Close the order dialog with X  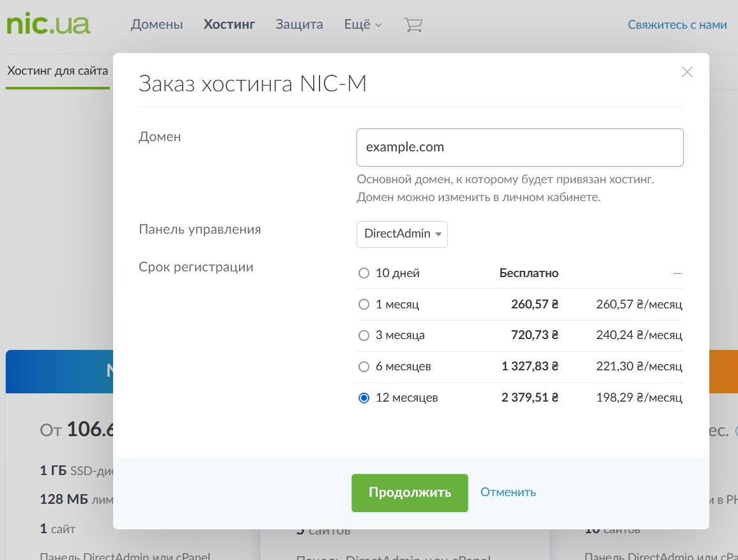(687, 72)
